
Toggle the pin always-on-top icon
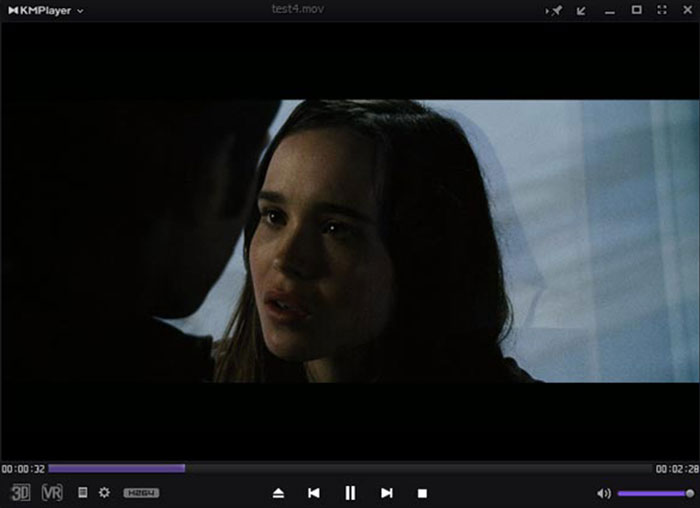(x=556, y=10)
